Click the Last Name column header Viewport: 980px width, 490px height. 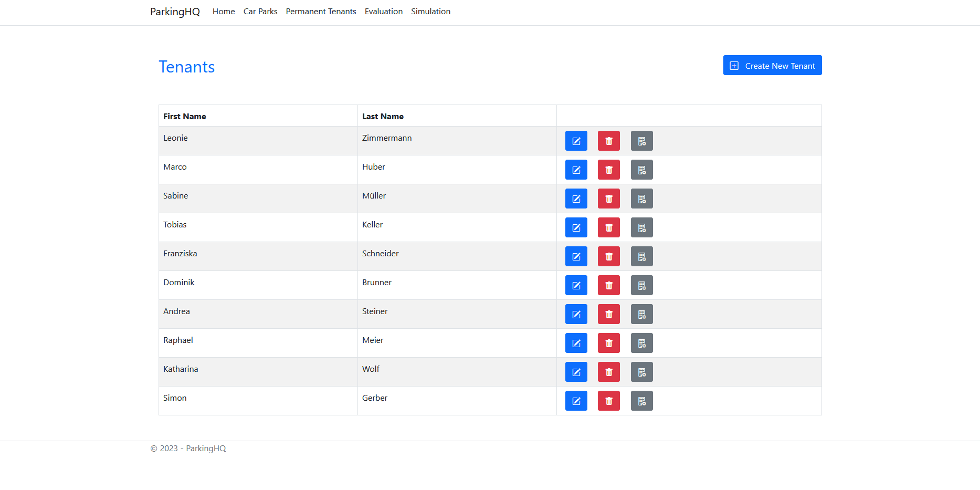(x=457, y=116)
